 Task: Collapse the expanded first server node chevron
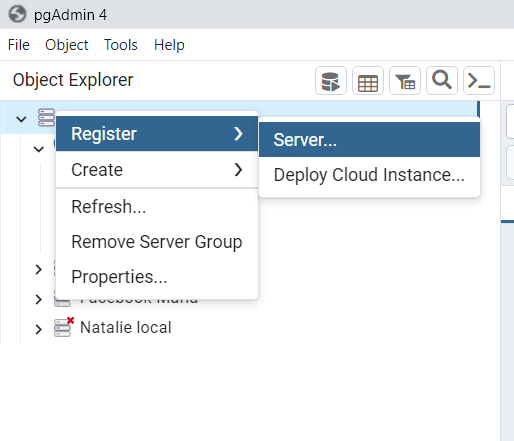(x=39, y=149)
